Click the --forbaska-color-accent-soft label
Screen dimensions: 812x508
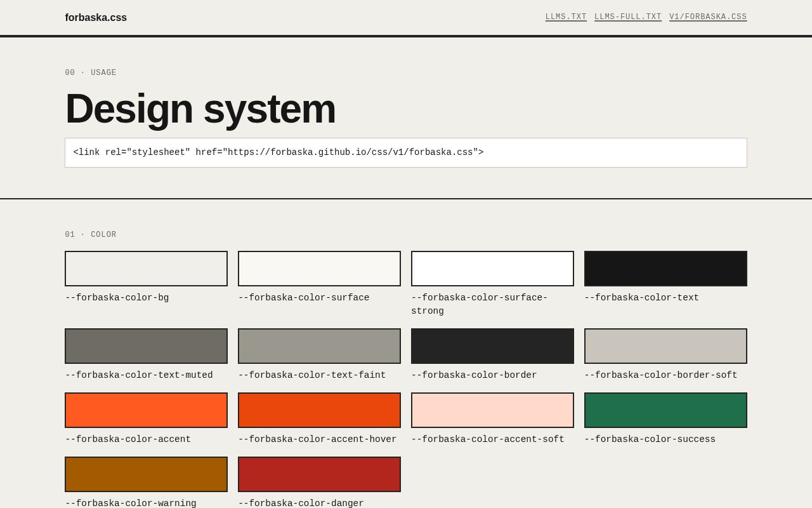(488, 439)
